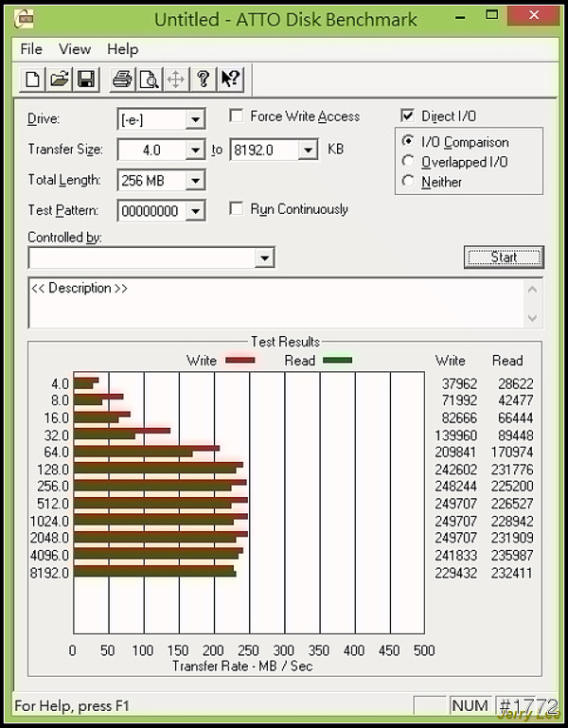Image resolution: width=568 pixels, height=728 pixels.
Task: Open the Total Length dropdown
Action: tap(195, 181)
